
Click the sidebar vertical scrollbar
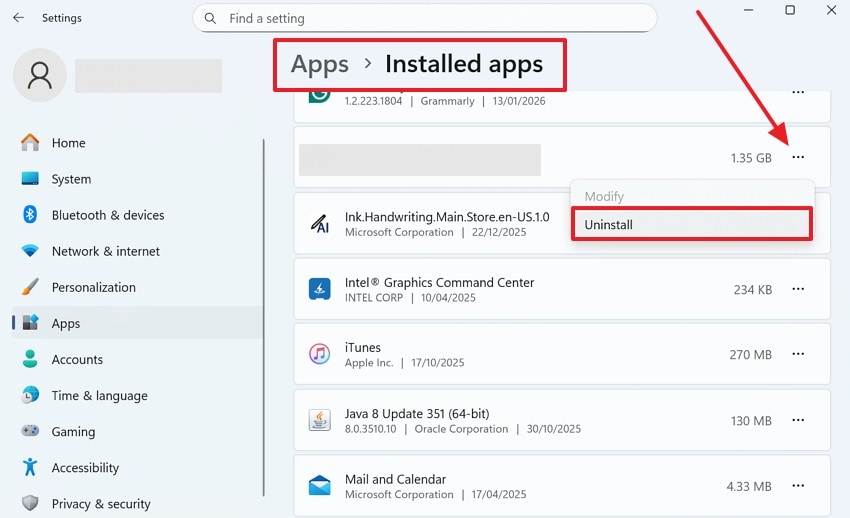pyautogui.click(x=263, y=317)
